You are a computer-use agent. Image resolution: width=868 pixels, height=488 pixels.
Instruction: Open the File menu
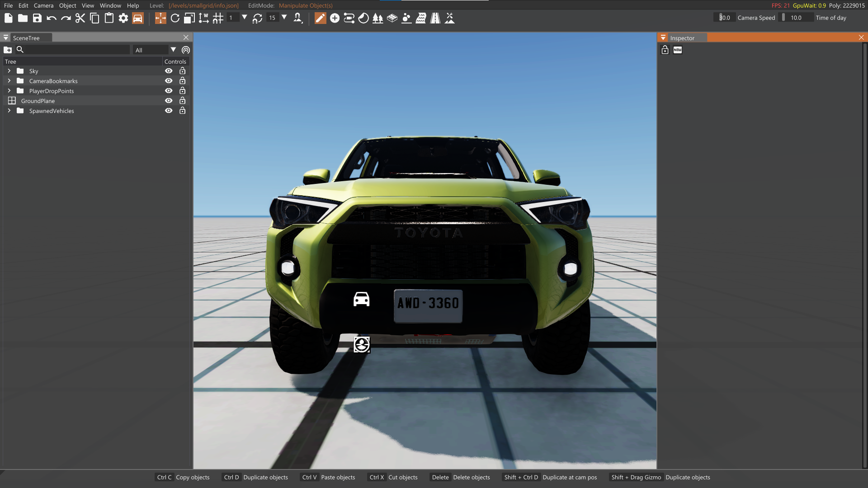8,5
